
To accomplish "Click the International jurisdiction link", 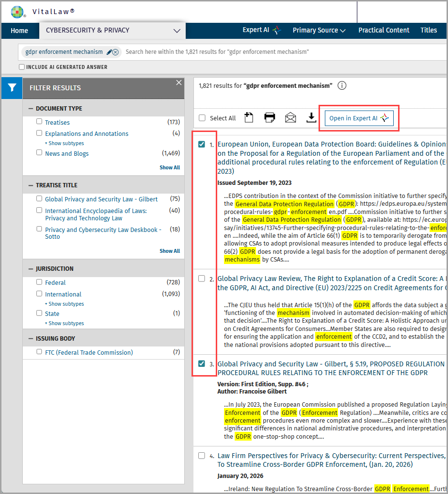I will [x=63, y=295].
